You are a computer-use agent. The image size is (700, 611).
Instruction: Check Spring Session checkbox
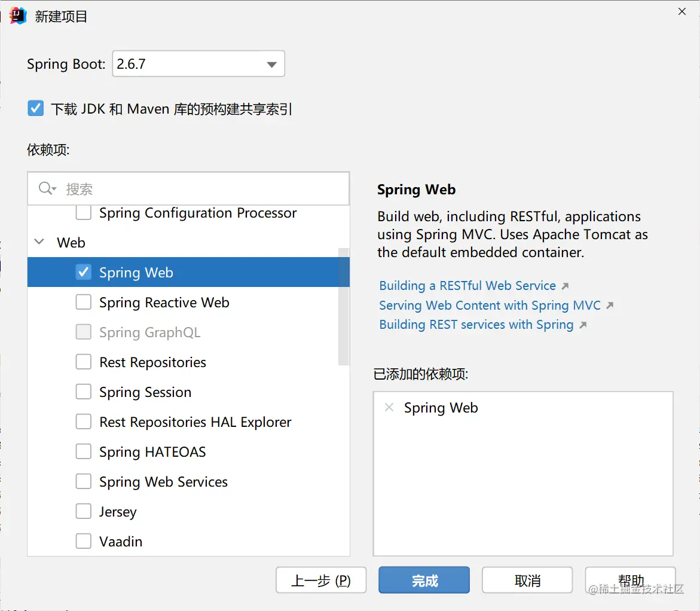tap(84, 392)
